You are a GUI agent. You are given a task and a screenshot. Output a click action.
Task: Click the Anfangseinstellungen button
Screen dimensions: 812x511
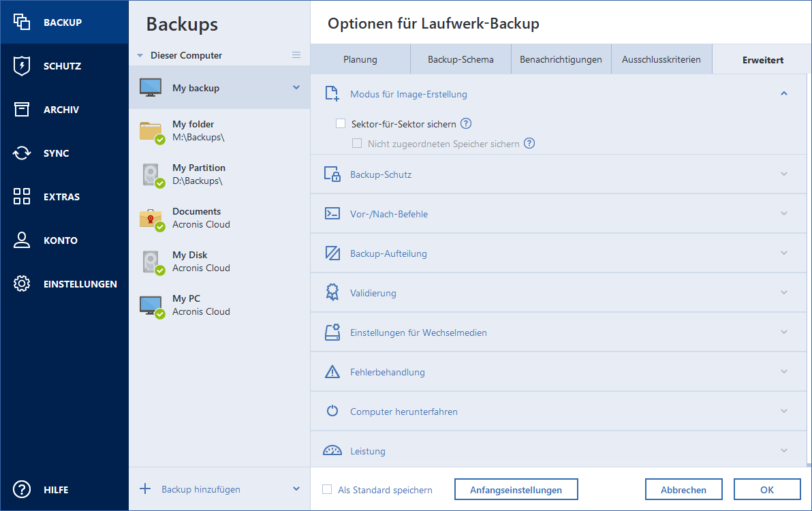pos(516,489)
